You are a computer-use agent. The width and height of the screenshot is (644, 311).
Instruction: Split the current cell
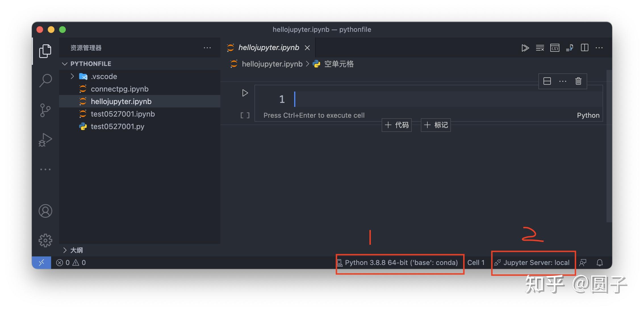[x=547, y=81]
